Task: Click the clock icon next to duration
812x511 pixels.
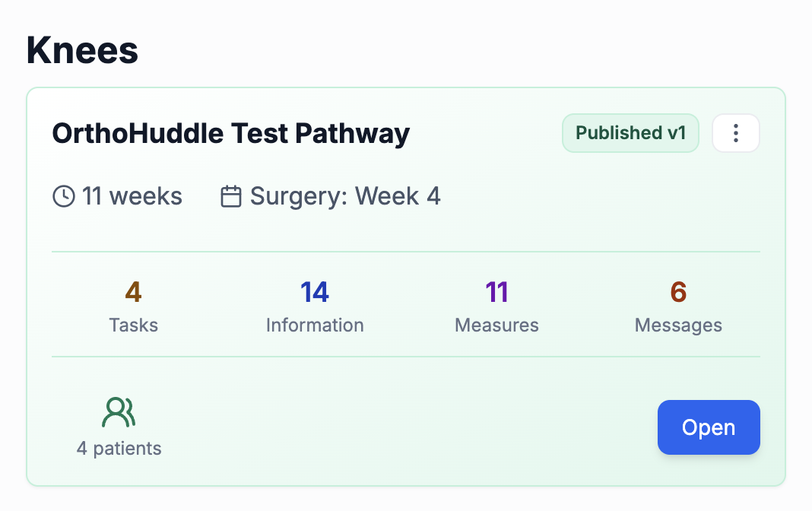Action: pos(62,195)
